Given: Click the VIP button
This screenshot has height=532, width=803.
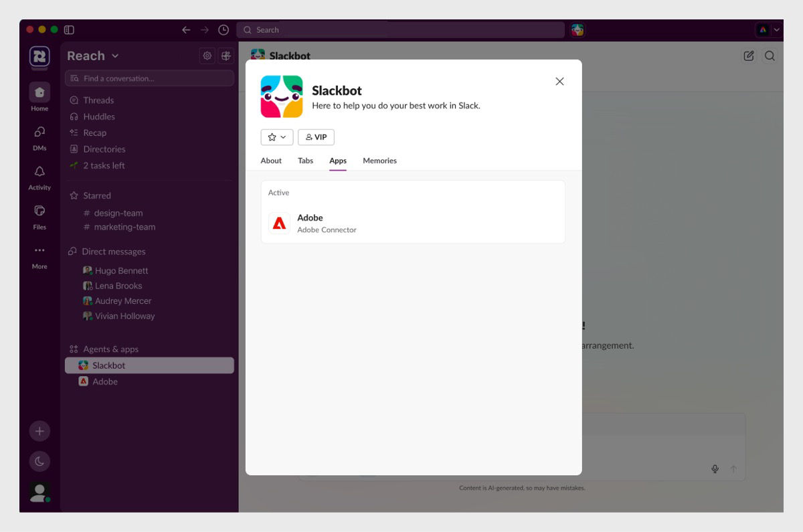Looking at the screenshot, I should (x=316, y=137).
